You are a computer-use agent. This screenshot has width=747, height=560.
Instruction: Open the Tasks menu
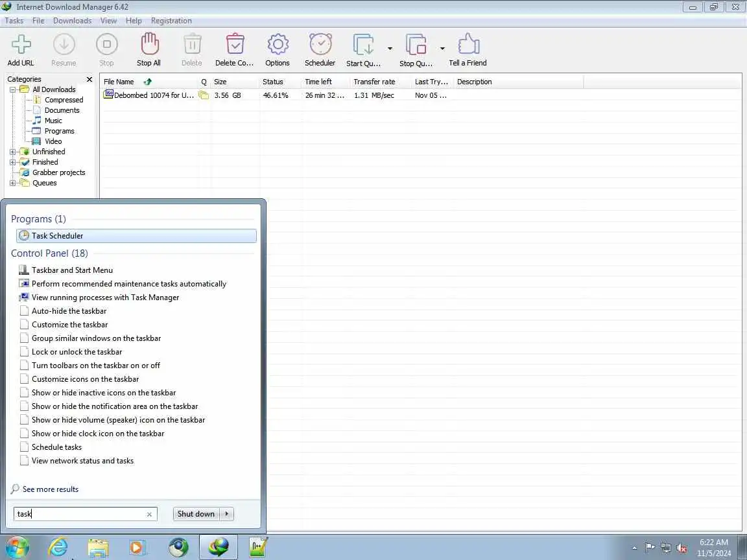click(x=14, y=21)
